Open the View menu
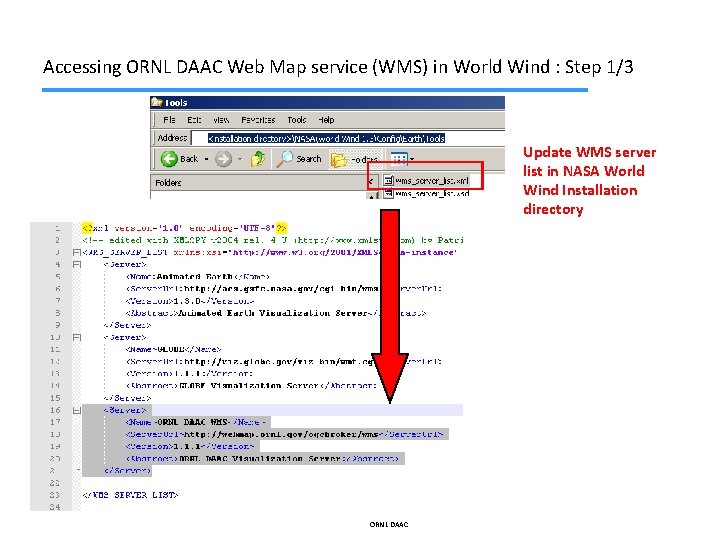 click(221, 120)
